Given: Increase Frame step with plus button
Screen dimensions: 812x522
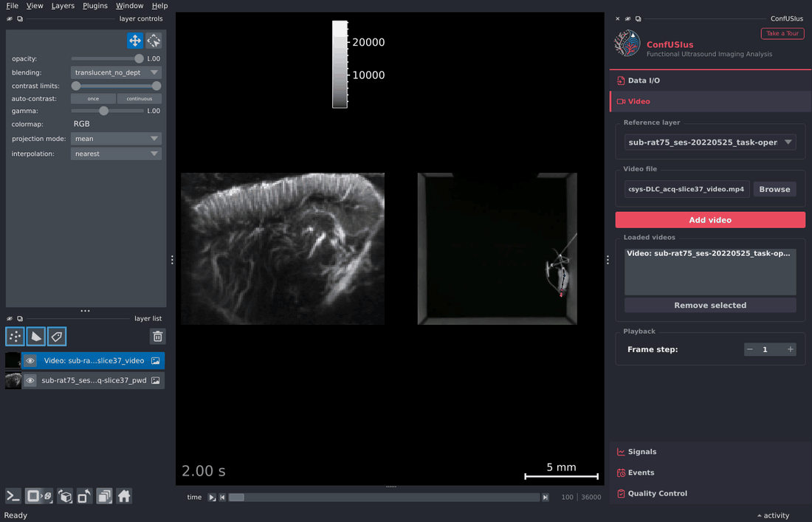Looking at the screenshot, I should pos(791,349).
